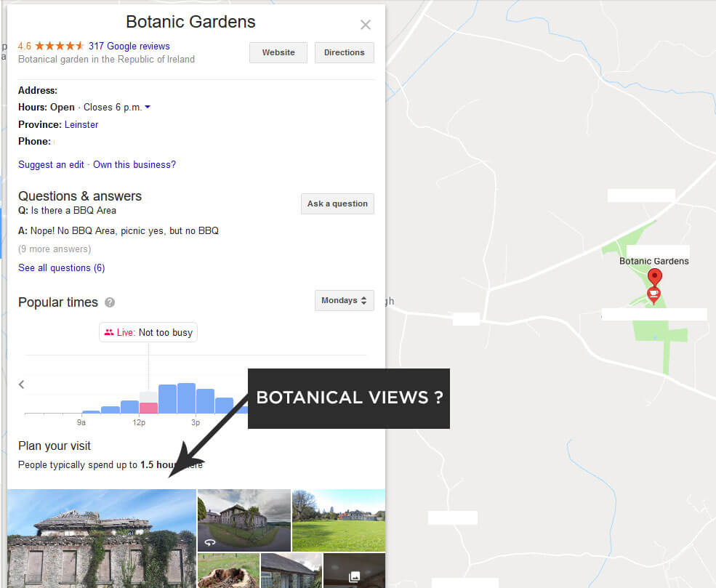
Task: Click the 12p time axis label
Action: click(139, 423)
